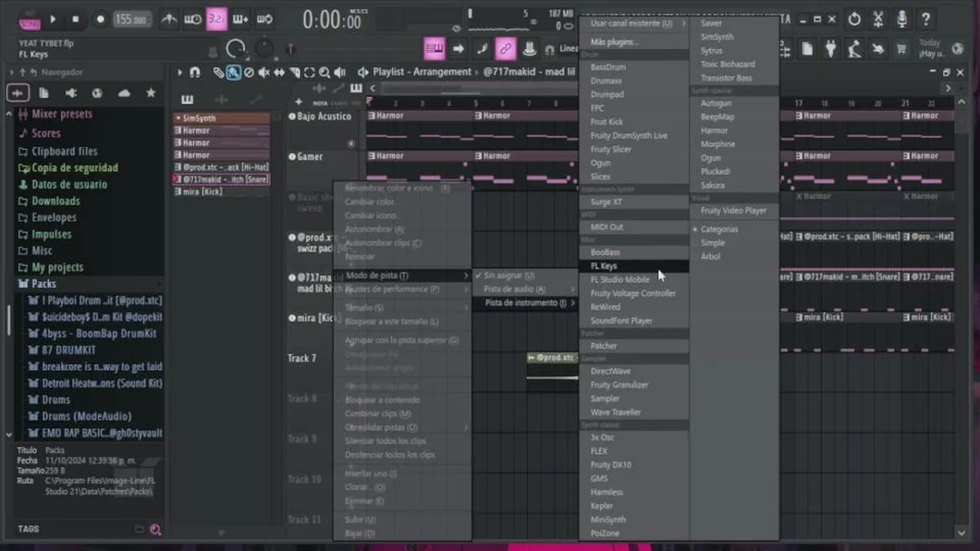
Task: Click the browser search magnifier icon
Action: click(x=155, y=530)
